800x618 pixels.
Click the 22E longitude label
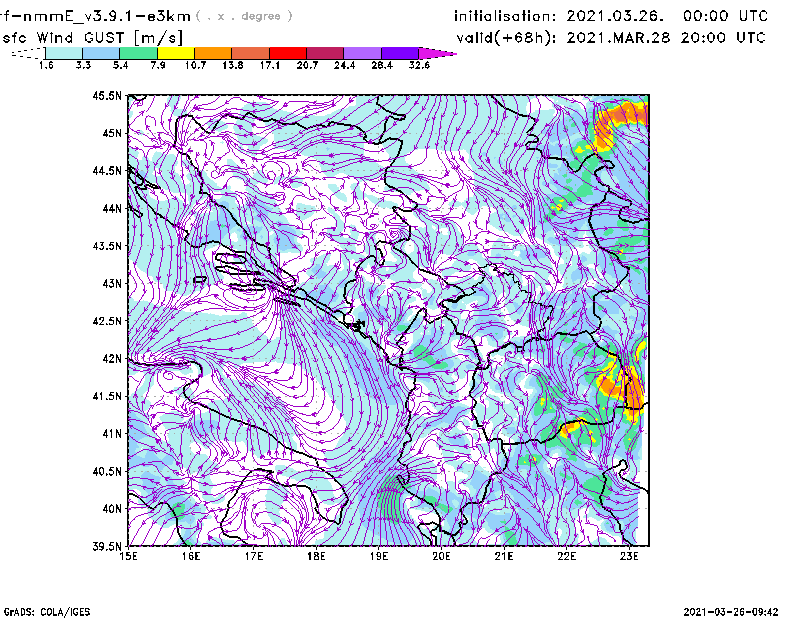(x=566, y=556)
